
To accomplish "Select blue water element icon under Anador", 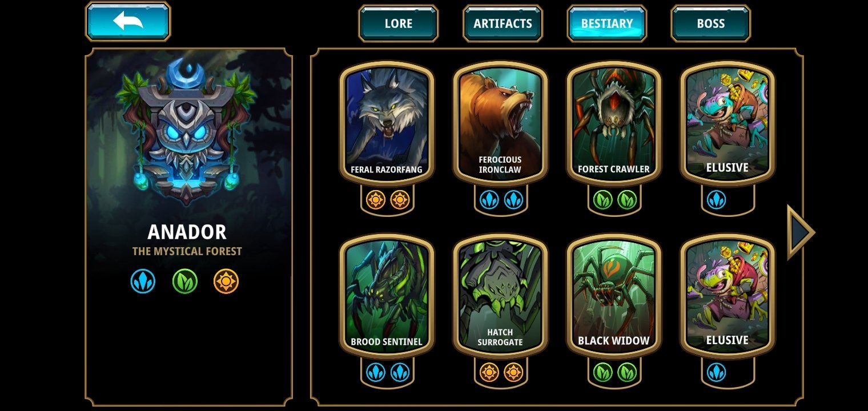I will tap(143, 281).
